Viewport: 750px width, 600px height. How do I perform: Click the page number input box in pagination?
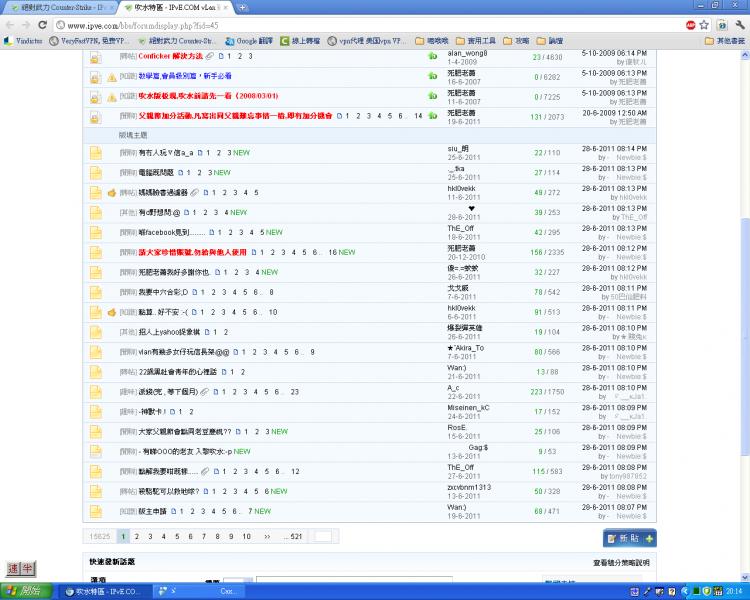pyautogui.click(x=322, y=537)
